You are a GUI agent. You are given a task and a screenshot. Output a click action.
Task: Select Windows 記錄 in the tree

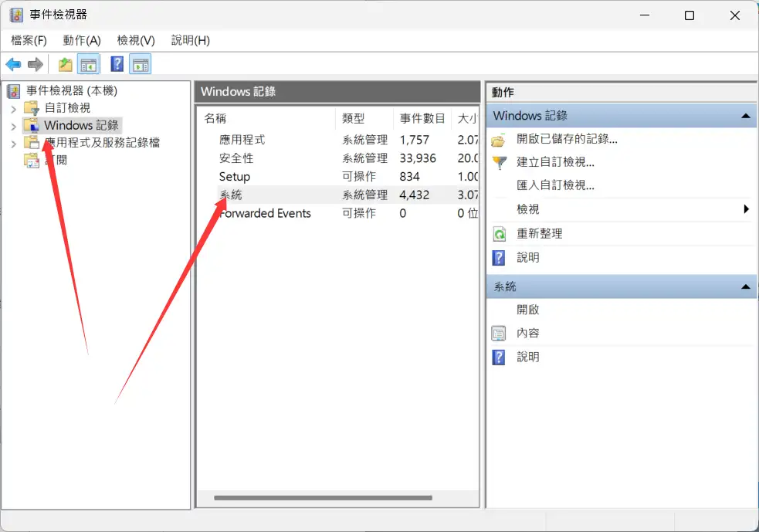(81, 125)
